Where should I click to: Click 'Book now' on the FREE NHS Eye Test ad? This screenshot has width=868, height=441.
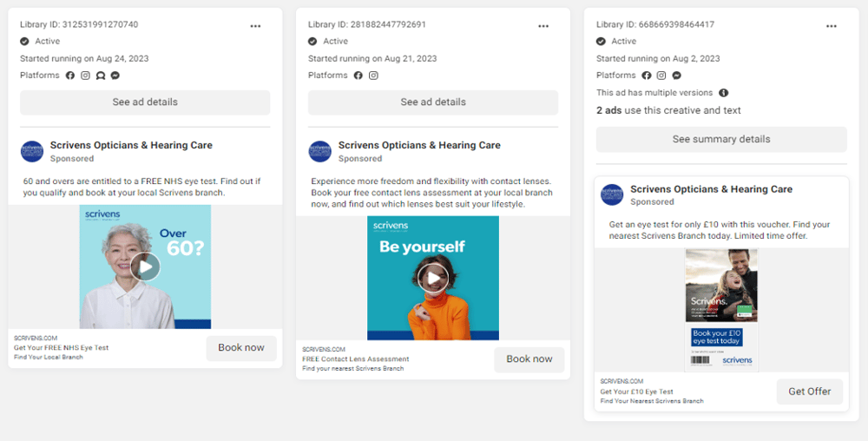point(241,348)
